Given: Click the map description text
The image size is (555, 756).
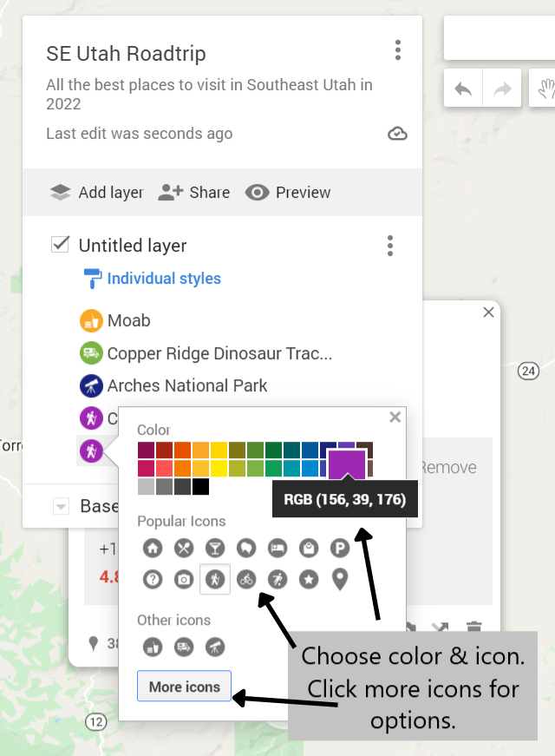Looking at the screenshot, I should [209, 94].
